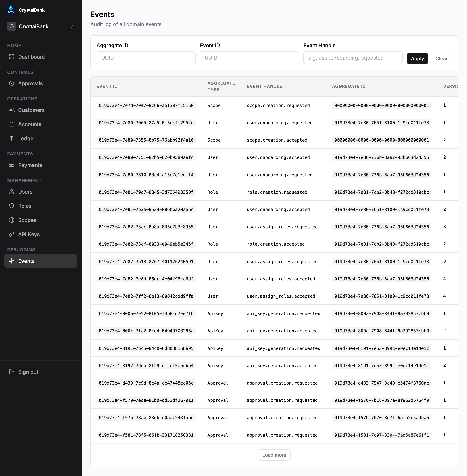
Task: Open the CrystalBank organization switcher chevron
Action: tap(72, 26)
